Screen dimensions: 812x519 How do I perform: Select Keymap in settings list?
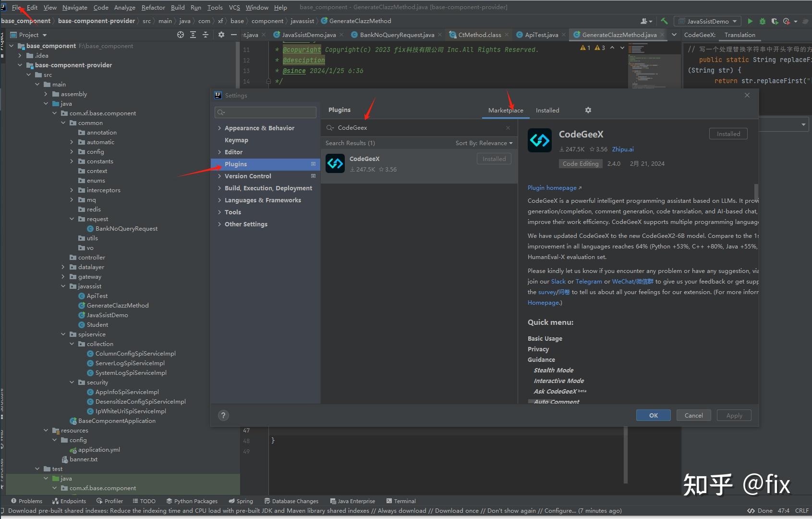[236, 140]
